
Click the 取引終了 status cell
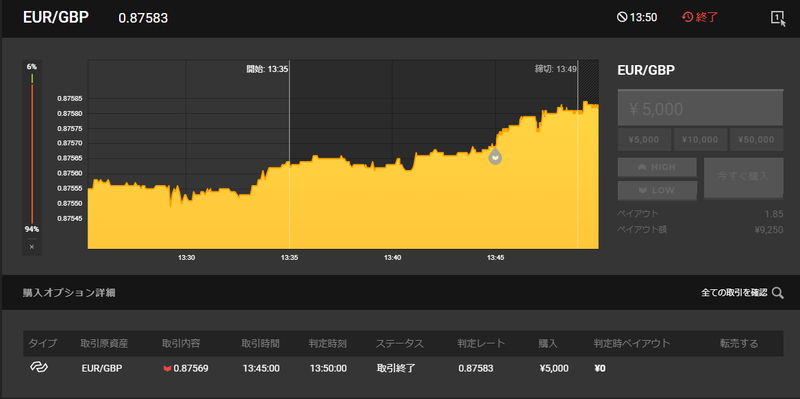396,368
